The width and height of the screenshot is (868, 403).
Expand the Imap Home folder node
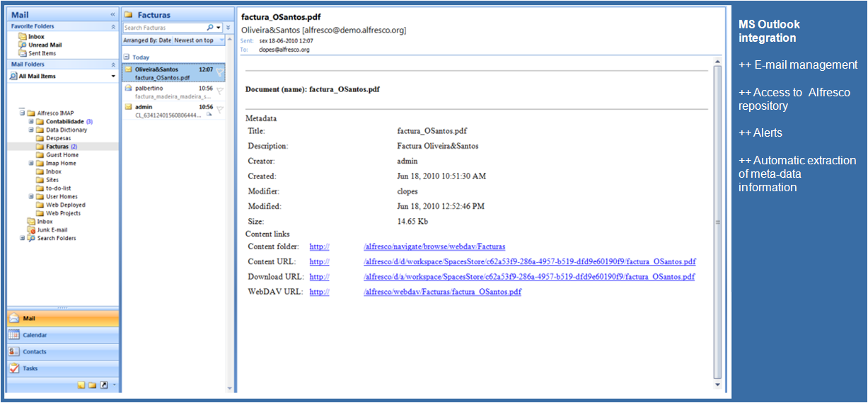tap(31, 164)
